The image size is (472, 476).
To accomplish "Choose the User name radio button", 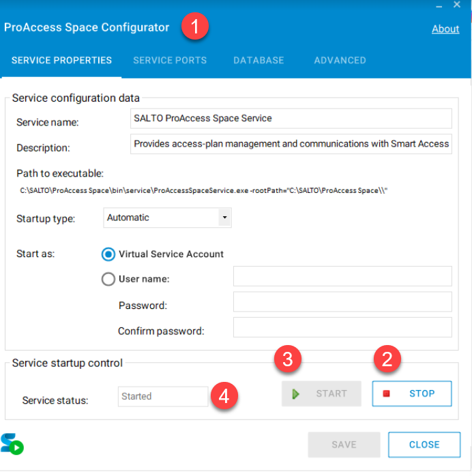I will 108,279.
